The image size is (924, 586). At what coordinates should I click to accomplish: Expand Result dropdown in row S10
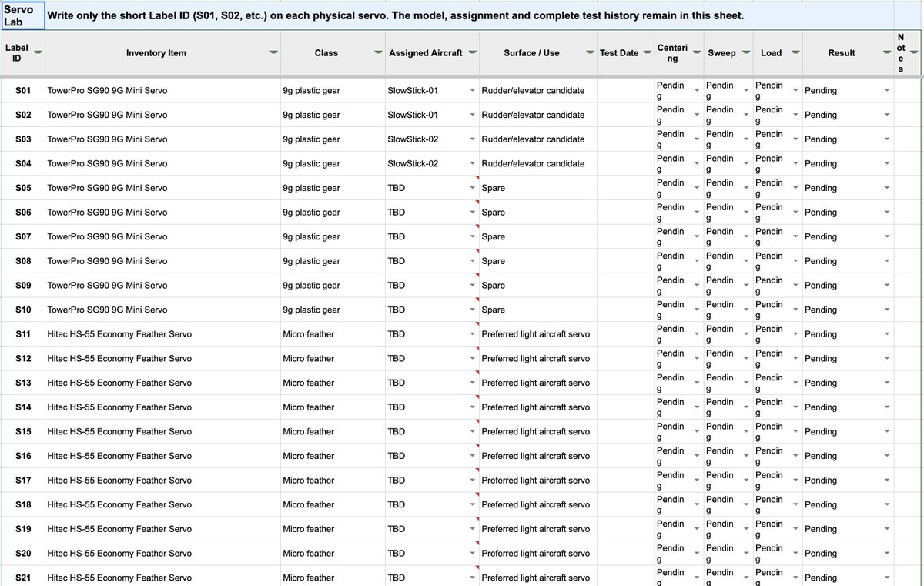tap(887, 310)
